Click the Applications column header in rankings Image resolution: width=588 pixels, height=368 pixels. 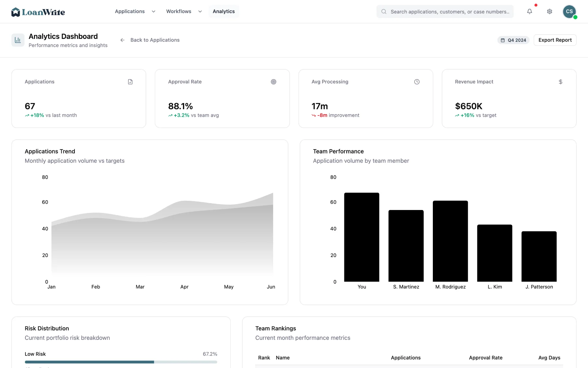point(406,358)
